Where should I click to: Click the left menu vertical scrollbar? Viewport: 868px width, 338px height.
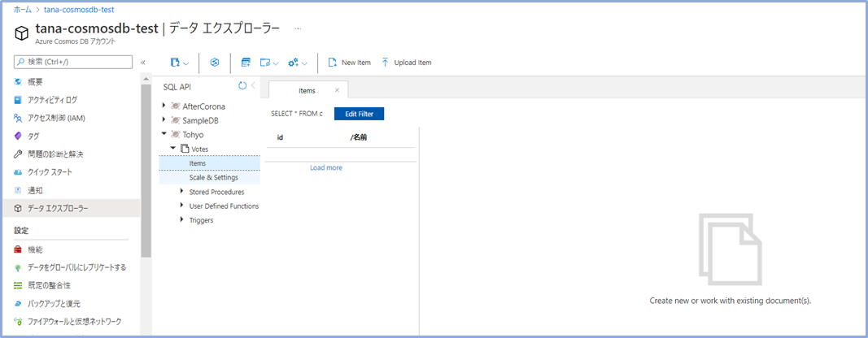pyautogui.click(x=146, y=171)
